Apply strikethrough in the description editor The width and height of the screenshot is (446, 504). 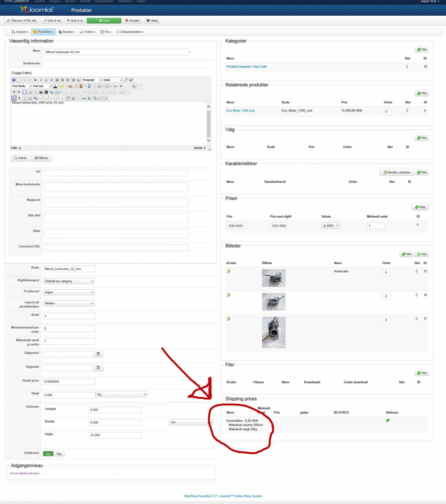coord(52,80)
